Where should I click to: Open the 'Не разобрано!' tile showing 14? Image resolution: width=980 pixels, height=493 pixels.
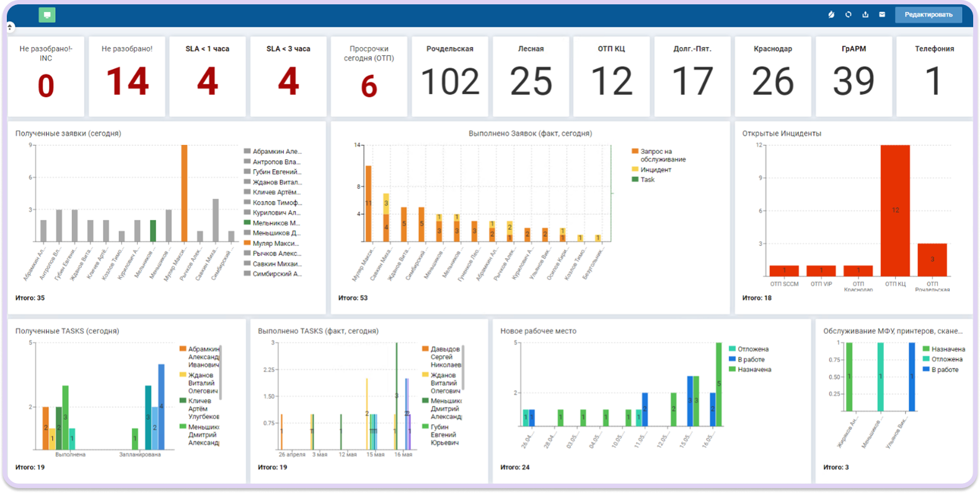coord(127,76)
